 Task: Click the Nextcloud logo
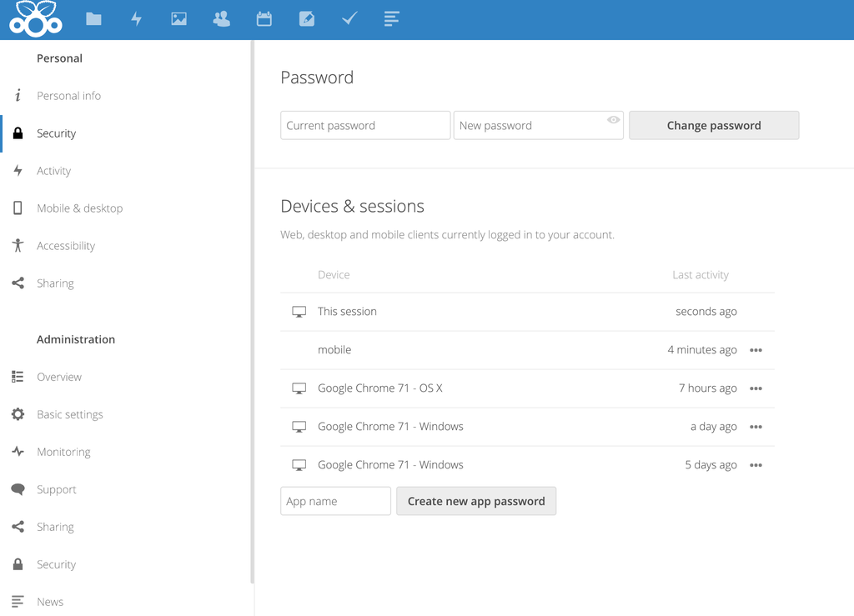[x=35, y=18]
